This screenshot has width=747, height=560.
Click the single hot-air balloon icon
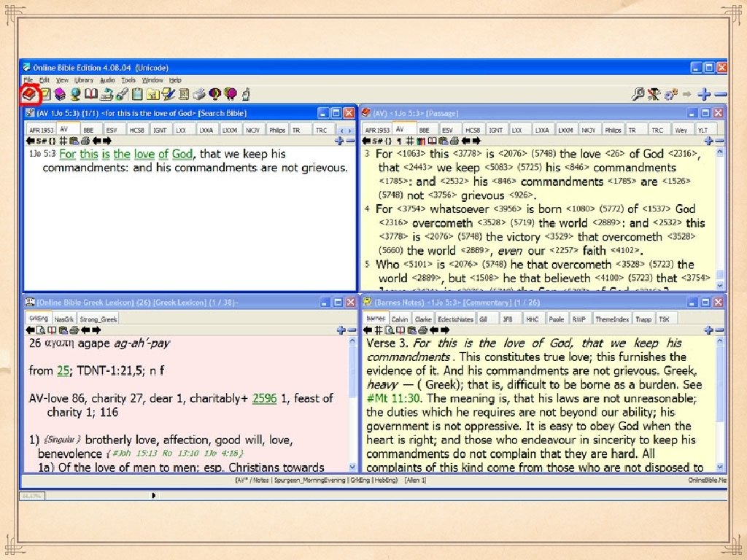pos(215,94)
